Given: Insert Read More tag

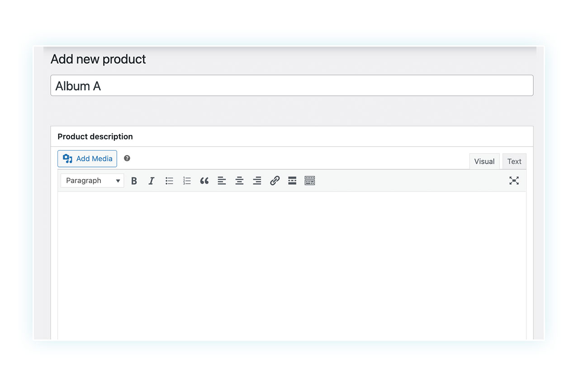Looking at the screenshot, I should (292, 181).
